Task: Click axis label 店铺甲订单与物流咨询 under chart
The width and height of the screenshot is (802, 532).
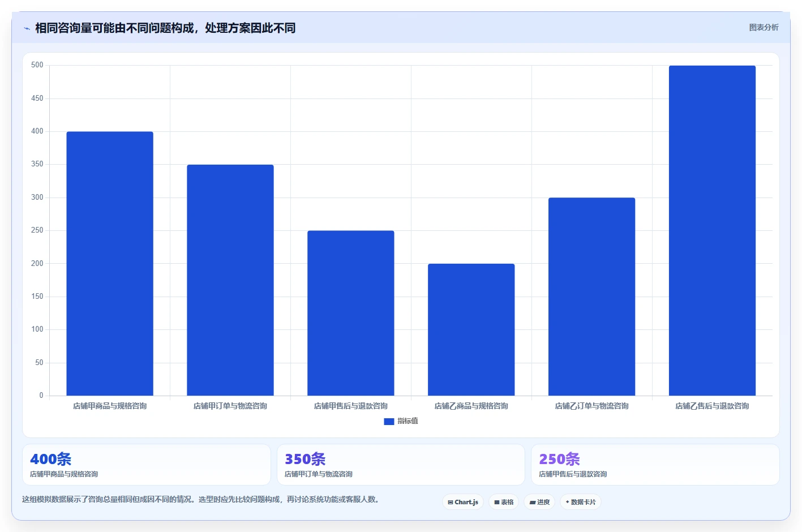Action: point(230,406)
